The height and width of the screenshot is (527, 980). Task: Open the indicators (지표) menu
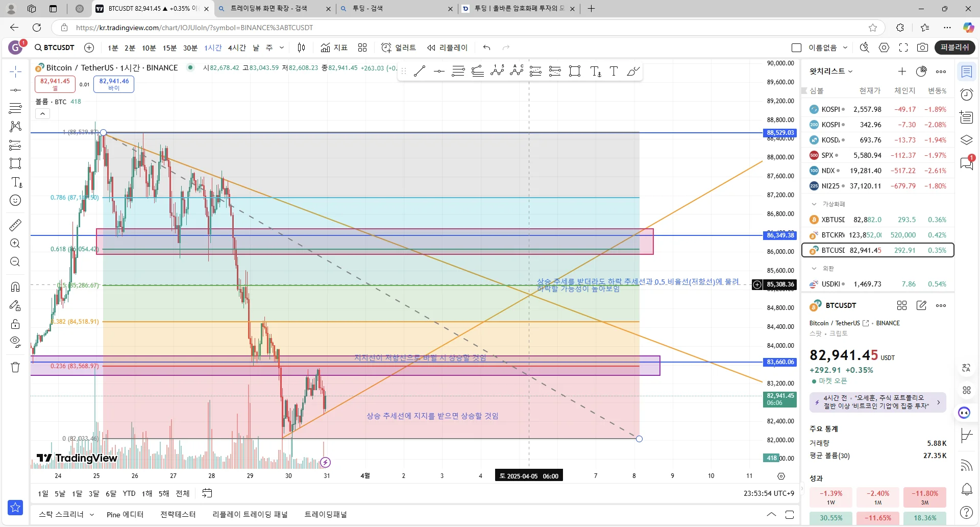tap(334, 47)
